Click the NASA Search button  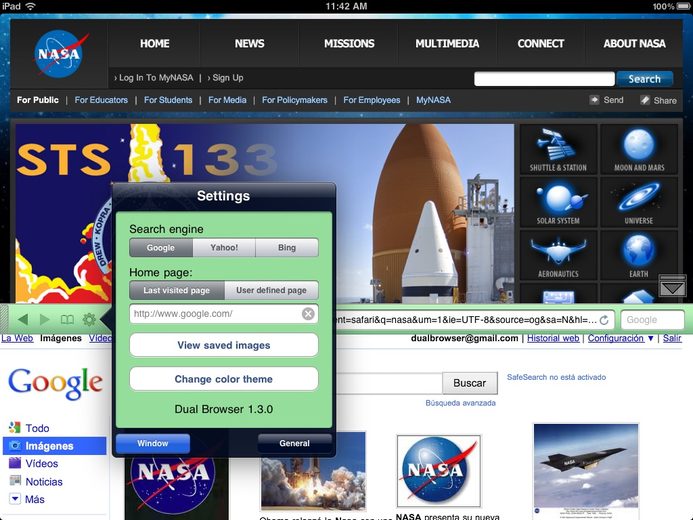(645, 79)
